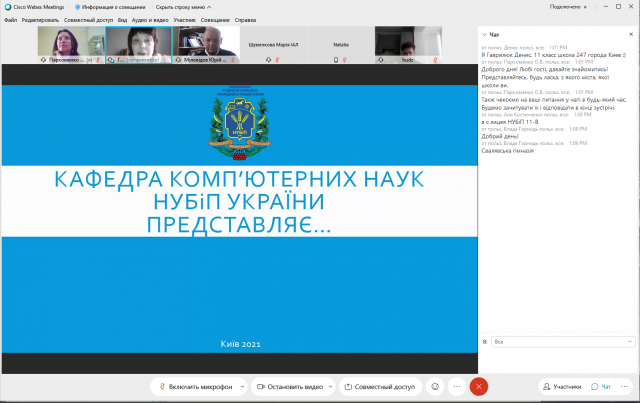Image resolution: width=640 pixels, height=403 pixels.
Task: Click the red leave meeting button
Action: 480,386
